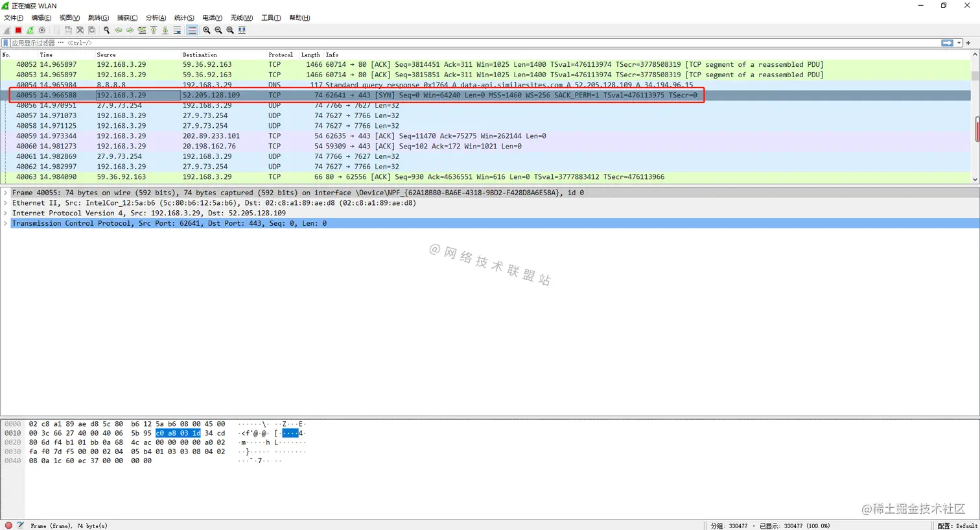Toggle auto-scroll during live capture

[x=177, y=30]
